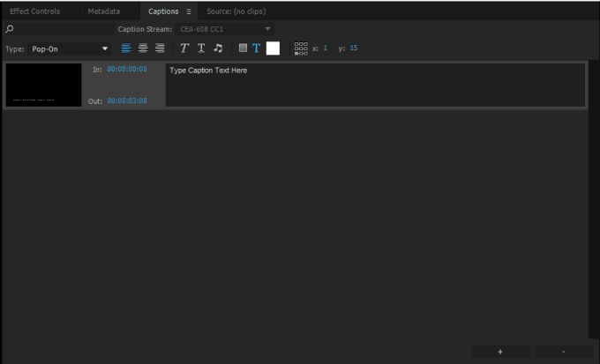The height and width of the screenshot is (364, 600).
Task: Align caption text right
Action: (x=160, y=48)
